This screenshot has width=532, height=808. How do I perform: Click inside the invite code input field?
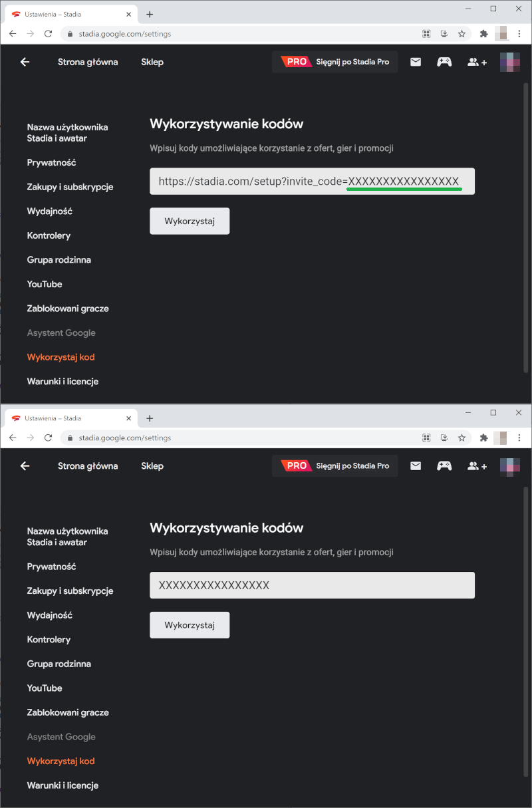312,181
